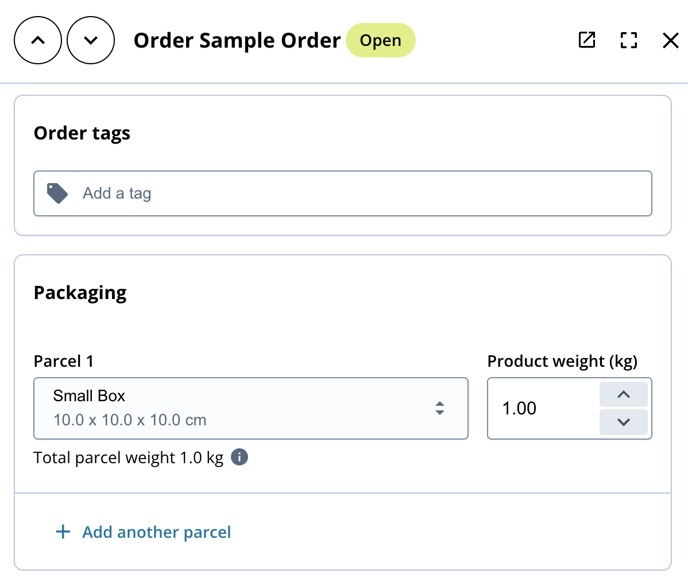Click the Order Sample Order title
This screenshot has height=582, width=688.
tap(237, 40)
